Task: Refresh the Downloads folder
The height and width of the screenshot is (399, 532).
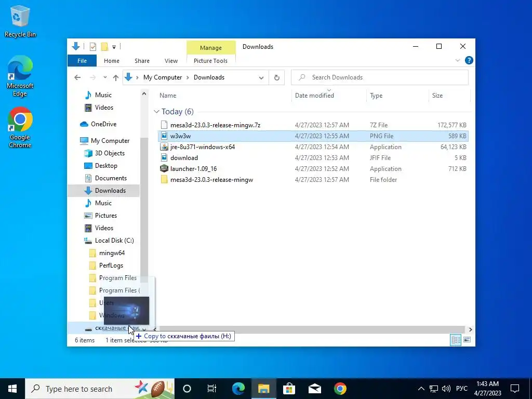Action: 277,78
